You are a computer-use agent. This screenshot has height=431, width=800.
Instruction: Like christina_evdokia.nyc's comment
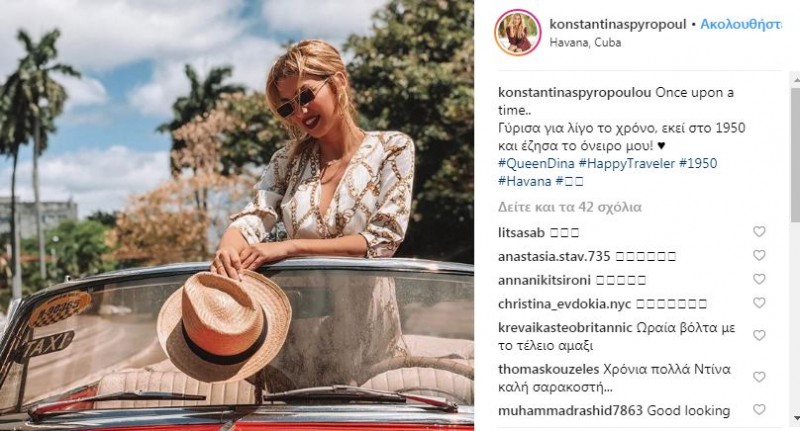click(759, 303)
